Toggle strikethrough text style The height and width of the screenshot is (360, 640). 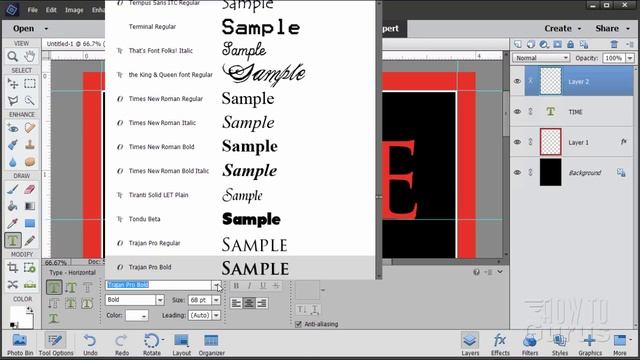[276, 286]
